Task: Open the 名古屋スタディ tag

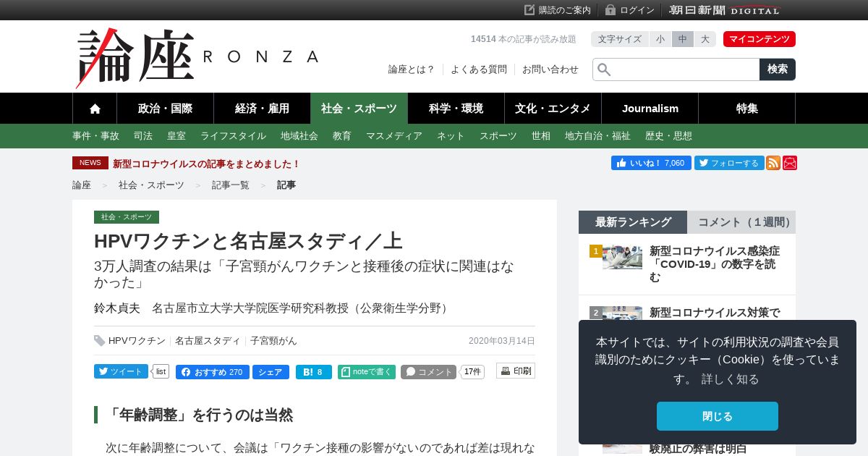Action: [208, 341]
